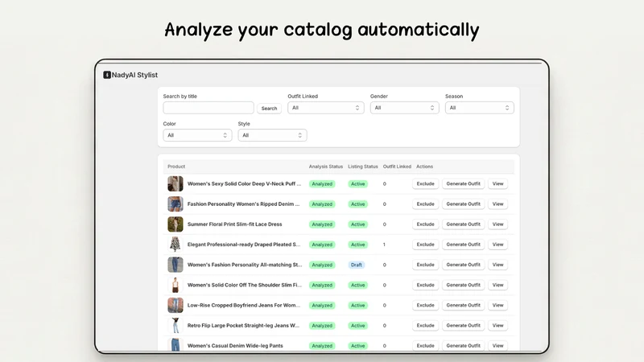Exclude Low-Rise Cropped Boyfriend Jeans

pos(426,306)
